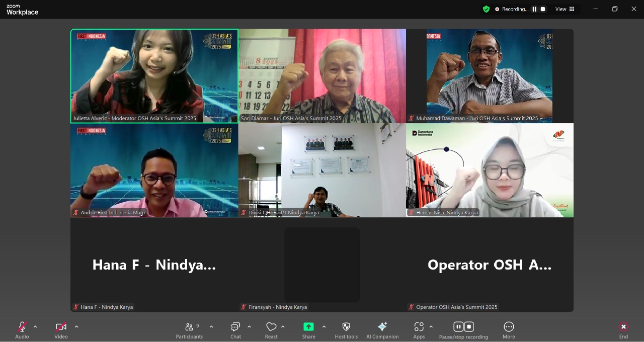Image resolution: width=644 pixels, height=342 pixels.
Task: Expand video options arrow next to Video
Action: click(76, 327)
